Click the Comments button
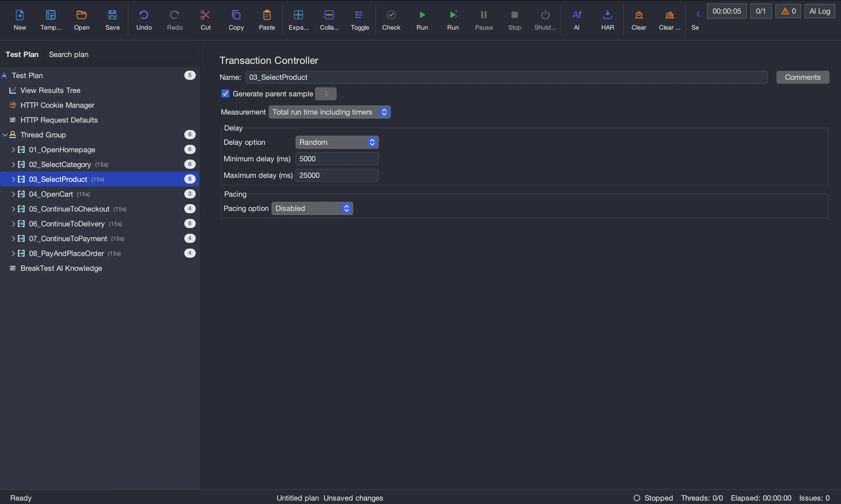Viewport: 841px width, 504px height. (802, 78)
